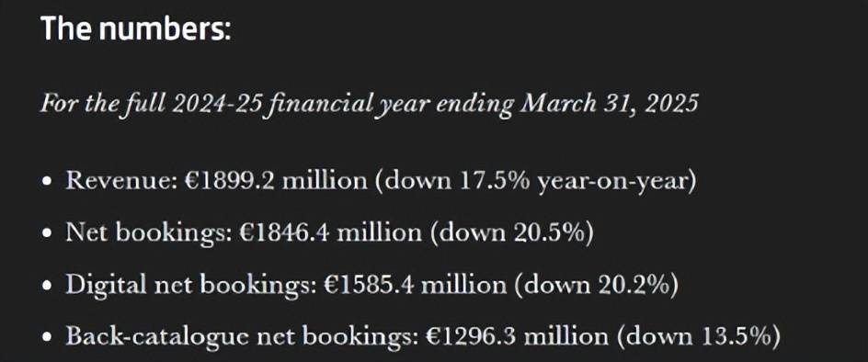
Task: Click the '(down 20.2%)' text
Action: tap(597, 285)
